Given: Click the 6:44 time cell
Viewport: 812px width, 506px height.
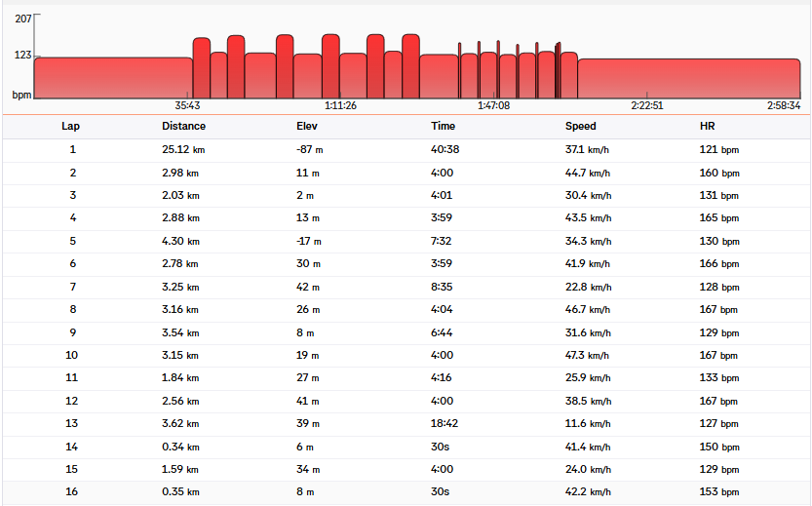Looking at the screenshot, I should pyautogui.click(x=442, y=333).
